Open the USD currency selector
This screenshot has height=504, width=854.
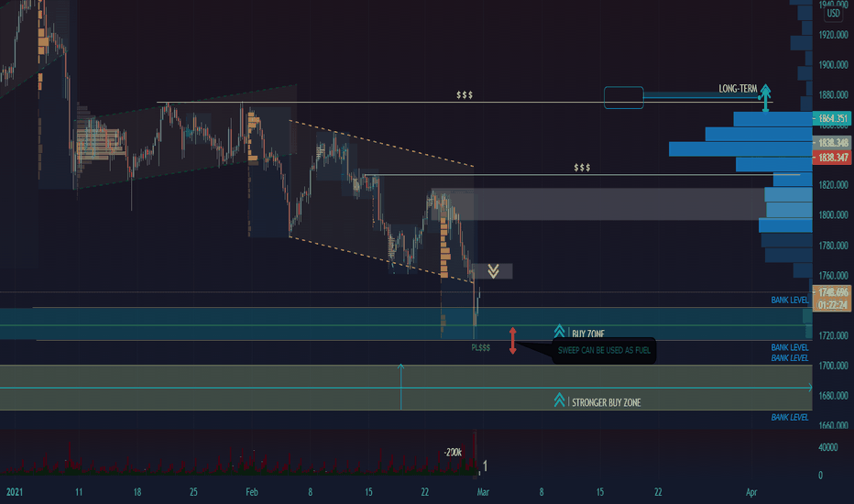tap(833, 13)
